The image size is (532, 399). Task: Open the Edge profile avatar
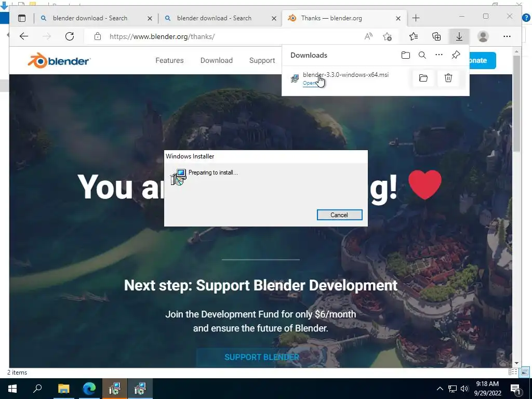pyautogui.click(x=483, y=36)
